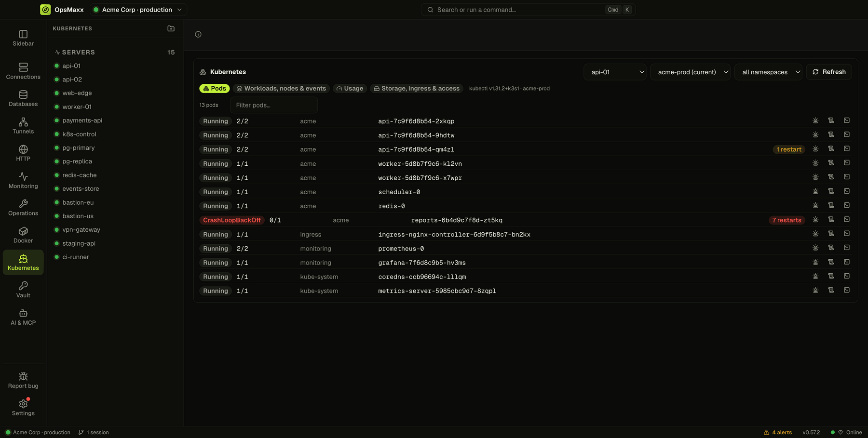Open Settings from the sidebar
This screenshot has height=438, width=868.
pos(23,408)
